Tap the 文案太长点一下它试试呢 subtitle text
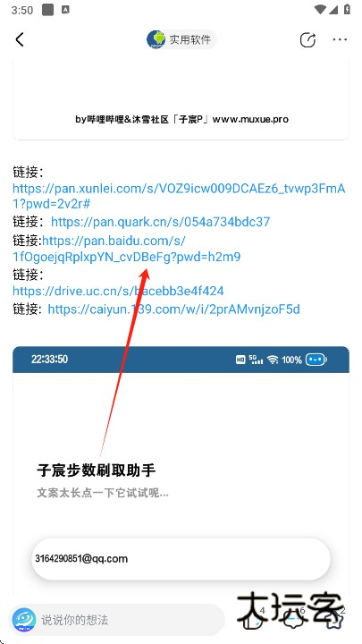Image resolution: width=362 pixels, height=644 pixels. pos(103,493)
